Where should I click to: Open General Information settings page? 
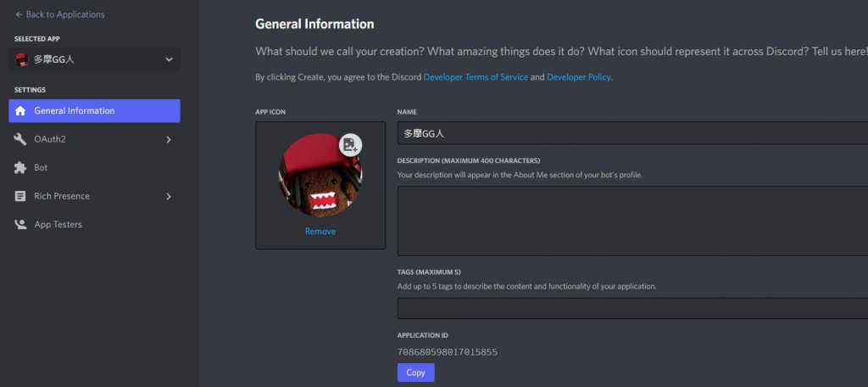(95, 111)
